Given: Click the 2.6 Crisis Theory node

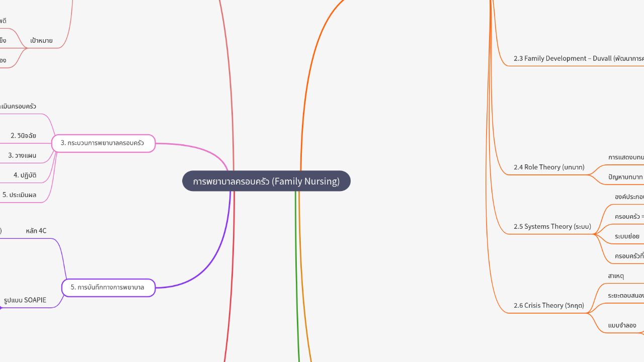Looking at the screenshot, I should [x=548, y=305].
